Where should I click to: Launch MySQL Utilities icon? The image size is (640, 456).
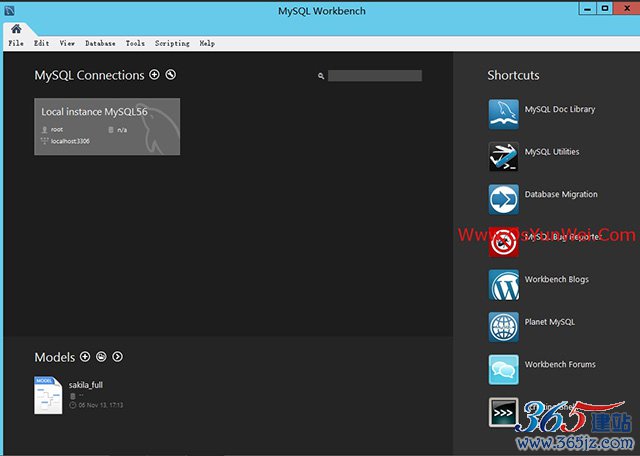click(x=504, y=156)
